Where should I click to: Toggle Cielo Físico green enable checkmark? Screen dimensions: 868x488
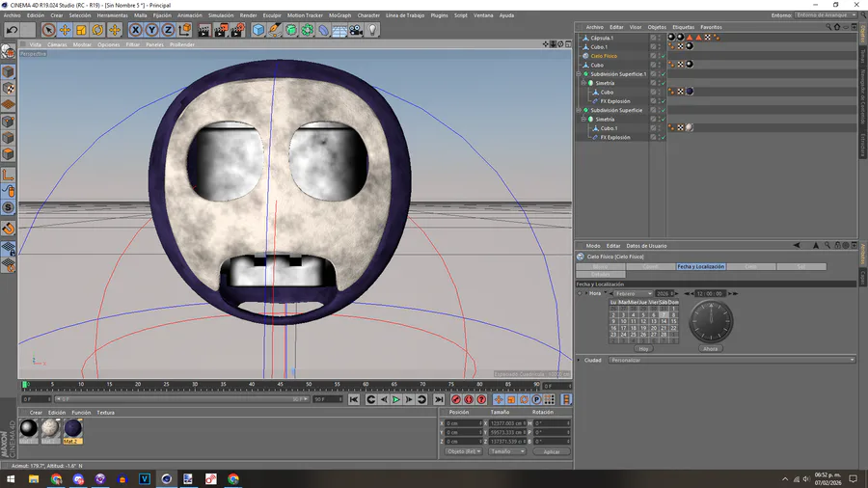click(662, 56)
